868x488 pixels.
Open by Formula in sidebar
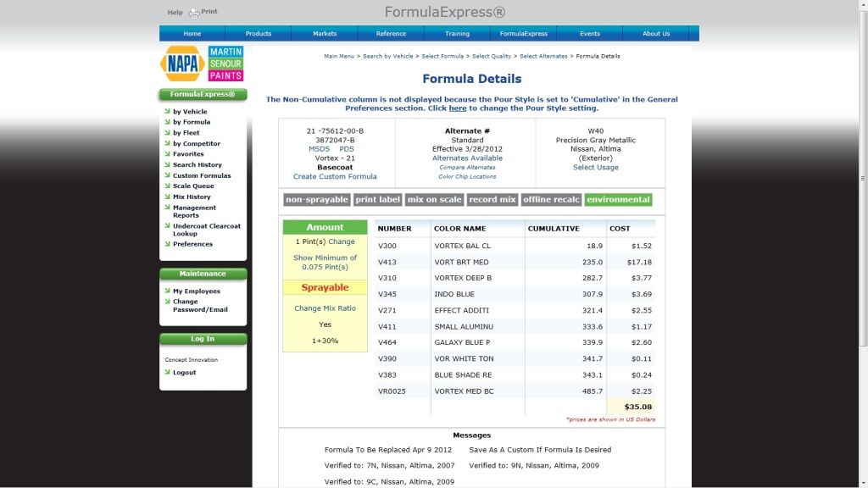192,122
